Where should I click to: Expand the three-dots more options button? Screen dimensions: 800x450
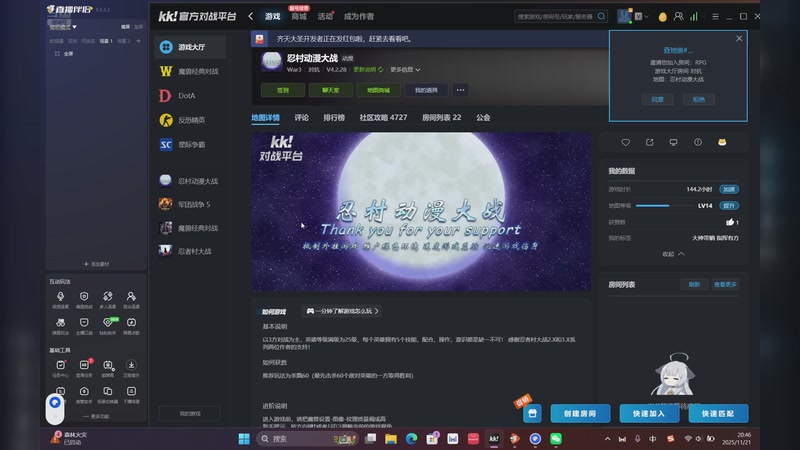click(460, 90)
